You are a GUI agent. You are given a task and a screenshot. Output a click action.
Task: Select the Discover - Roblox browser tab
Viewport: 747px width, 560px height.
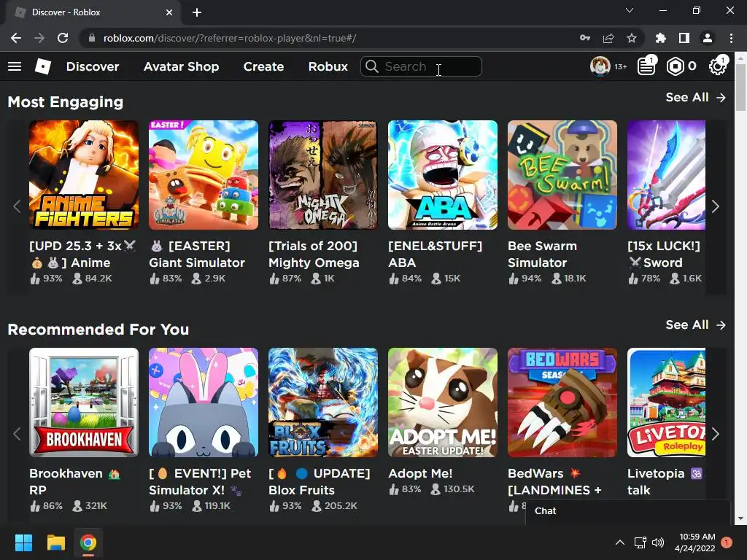(93, 12)
